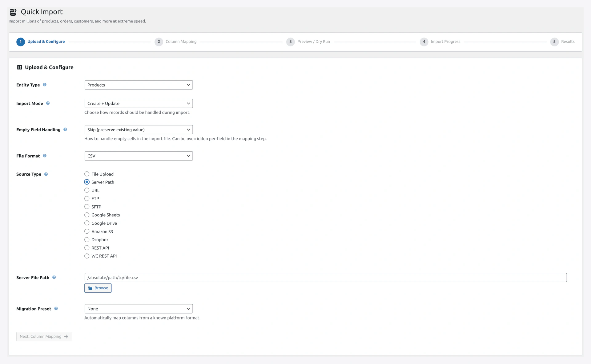The image size is (591, 364).
Task: Open the Source Type help icon
Action: tap(46, 174)
